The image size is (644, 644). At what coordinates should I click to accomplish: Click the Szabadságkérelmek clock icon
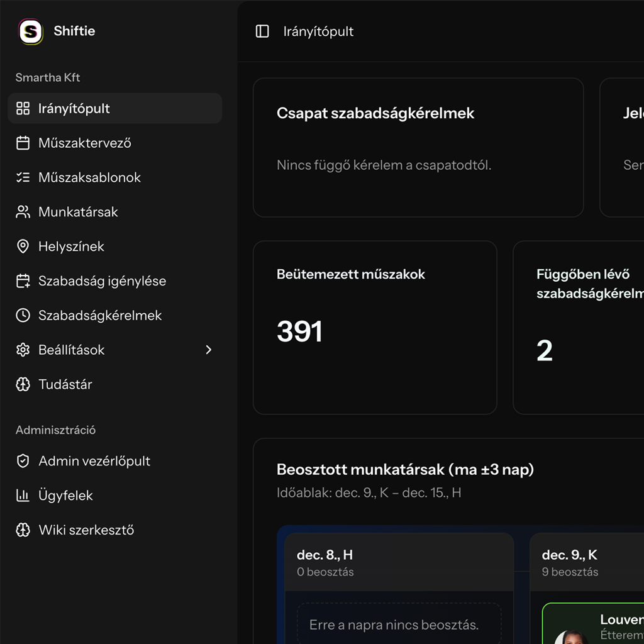tap(23, 316)
